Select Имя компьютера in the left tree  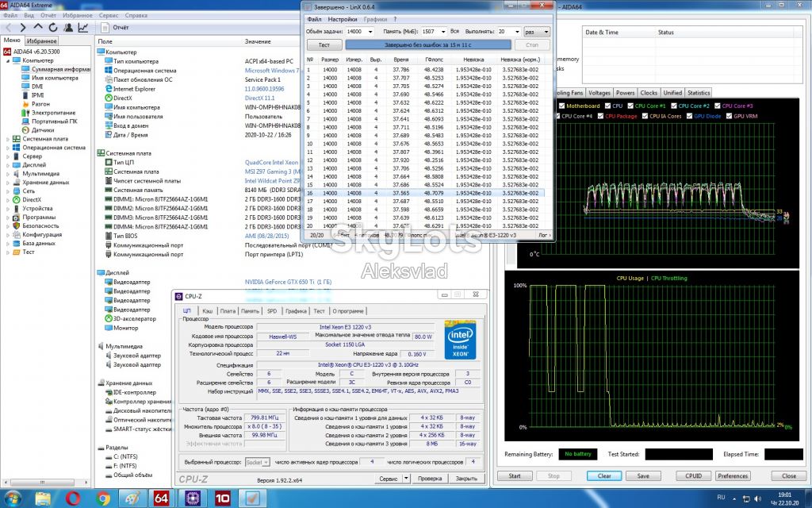pyautogui.click(x=55, y=78)
